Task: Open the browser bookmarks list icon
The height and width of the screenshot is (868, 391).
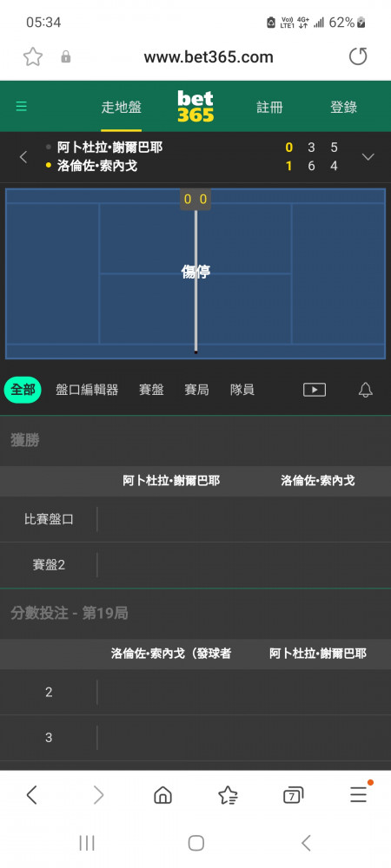Action: 228,795
